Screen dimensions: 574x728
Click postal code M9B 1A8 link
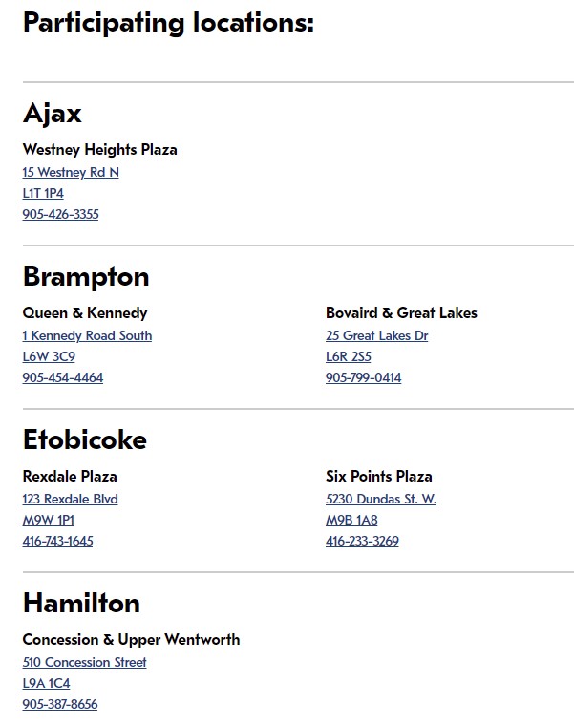(x=351, y=520)
